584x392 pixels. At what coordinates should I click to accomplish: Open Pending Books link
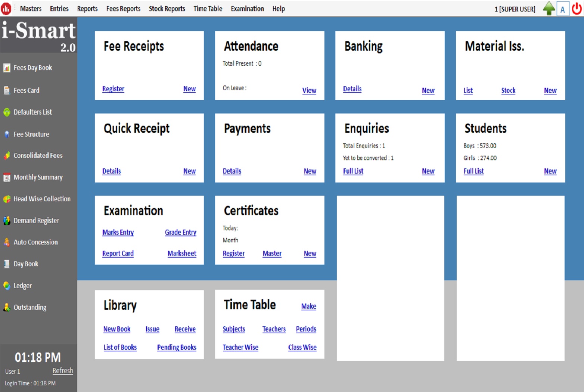click(x=177, y=347)
